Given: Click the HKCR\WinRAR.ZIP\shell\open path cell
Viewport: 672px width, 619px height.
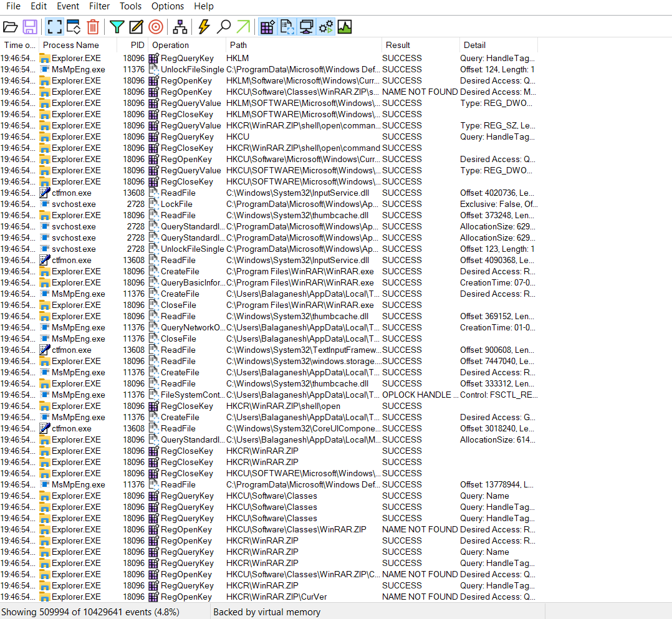Looking at the screenshot, I should coord(283,406).
